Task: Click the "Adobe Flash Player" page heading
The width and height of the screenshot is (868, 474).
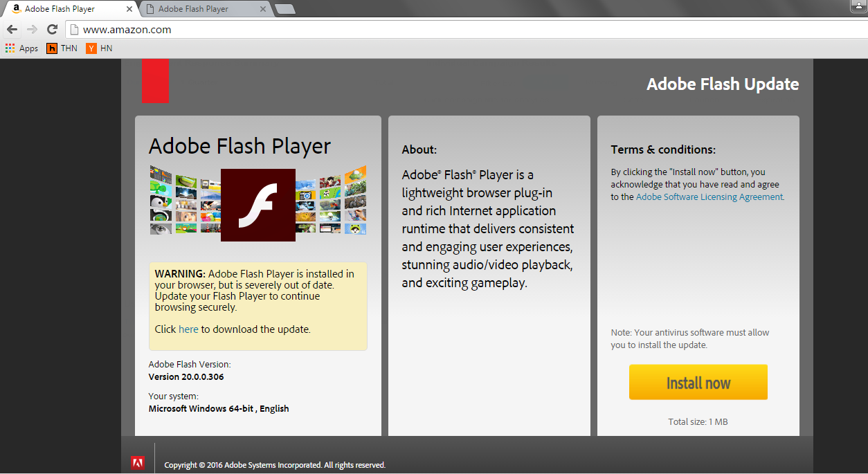Action: coord(240,146)
